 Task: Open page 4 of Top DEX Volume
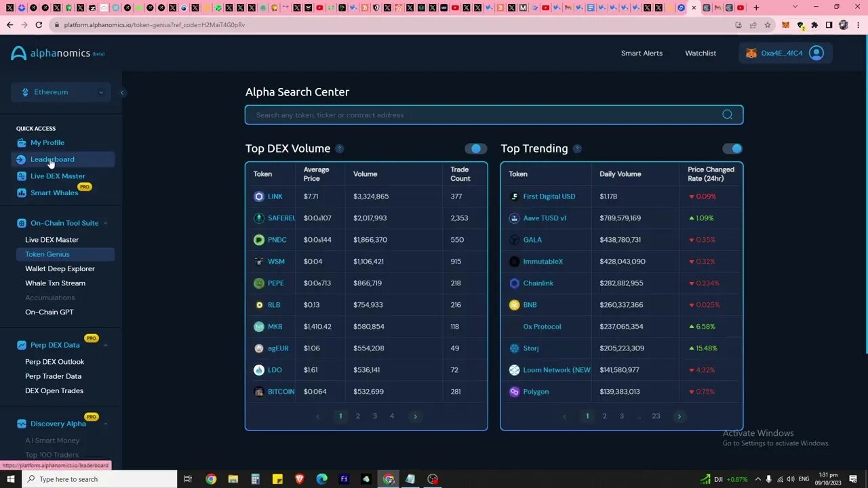click(392, 416)
